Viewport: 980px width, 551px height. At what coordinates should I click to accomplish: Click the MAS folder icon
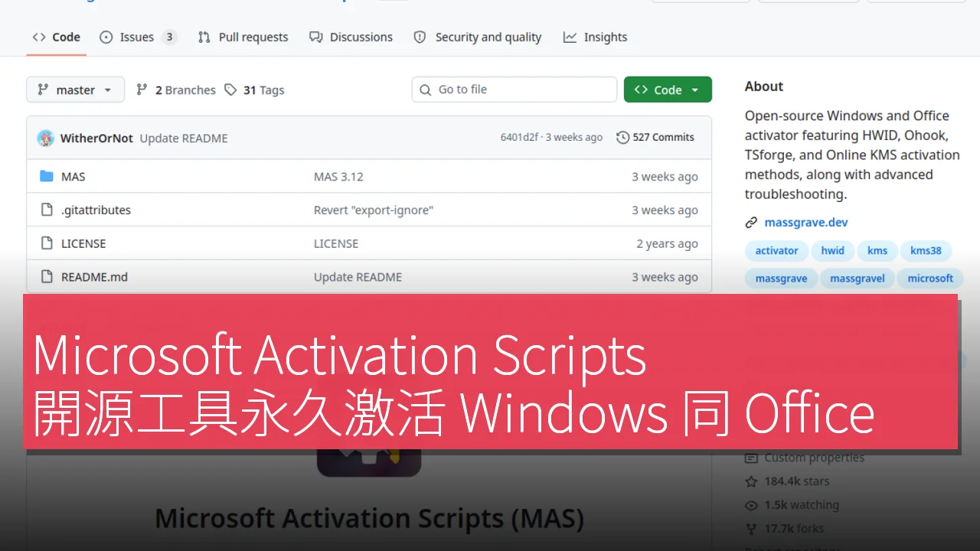pos(46,176)
